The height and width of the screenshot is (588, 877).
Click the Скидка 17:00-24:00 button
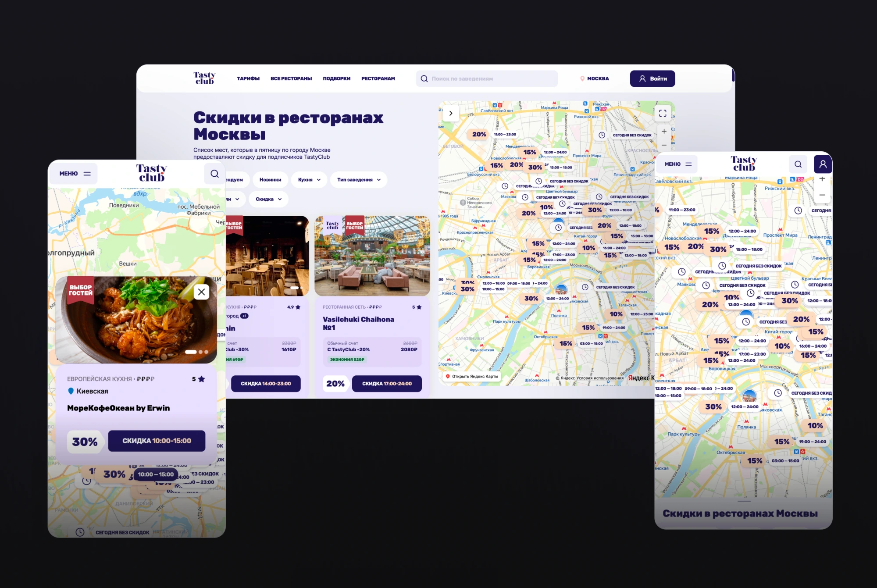coord(387,384)
